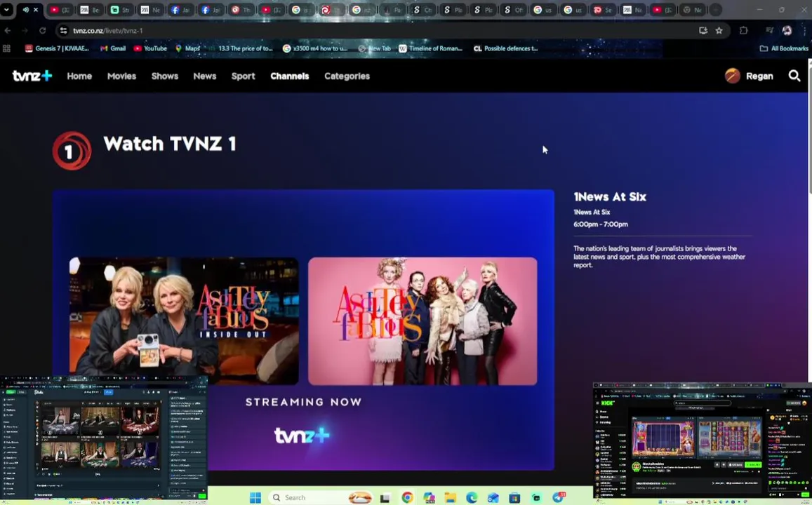Screen dimensions: 812x505
Task: Switch to the 'Cr' browser tab
Action: (422, 10)
